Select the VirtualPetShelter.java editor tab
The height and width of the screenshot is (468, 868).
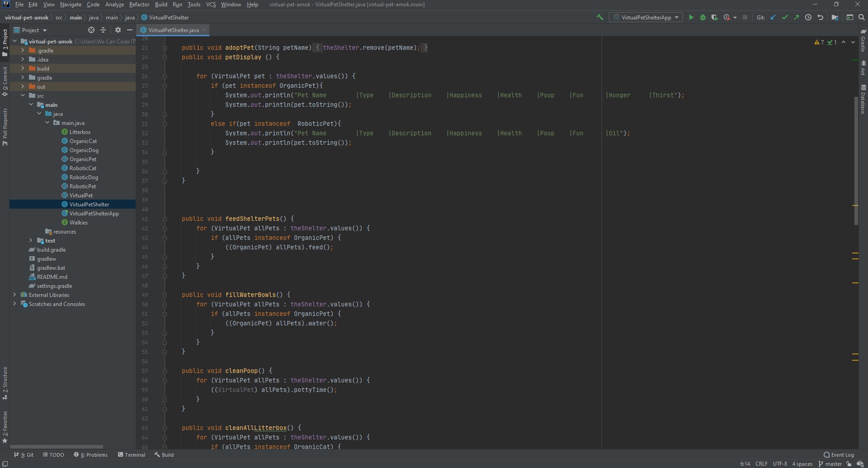tap(173, 30)
